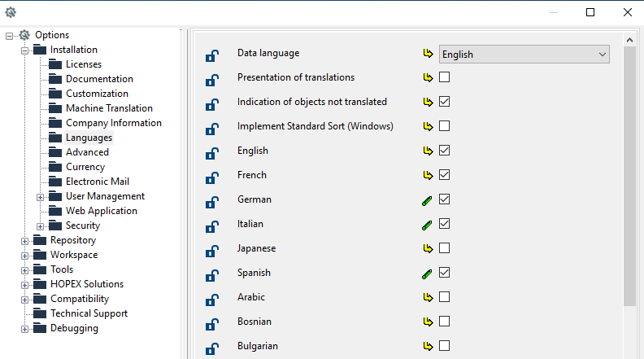
Task: Click the lock icon beside Data language
Action: [212, 55]
